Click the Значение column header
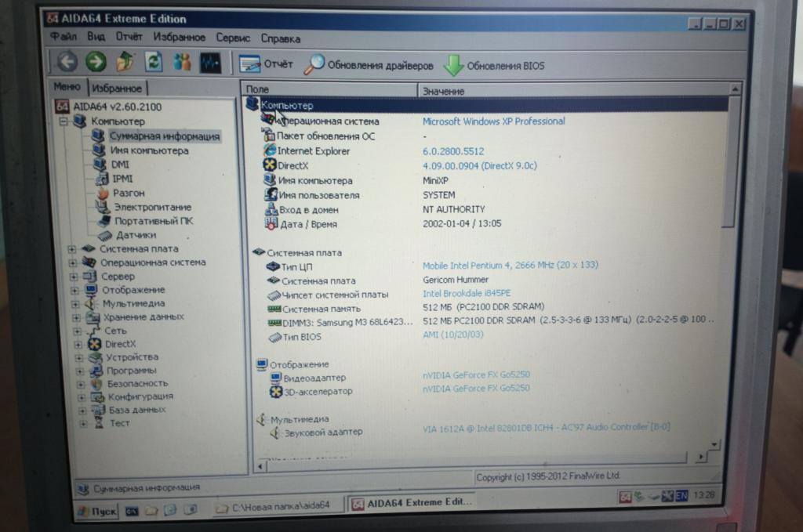The image size is (803, 532). pos(573,91)
